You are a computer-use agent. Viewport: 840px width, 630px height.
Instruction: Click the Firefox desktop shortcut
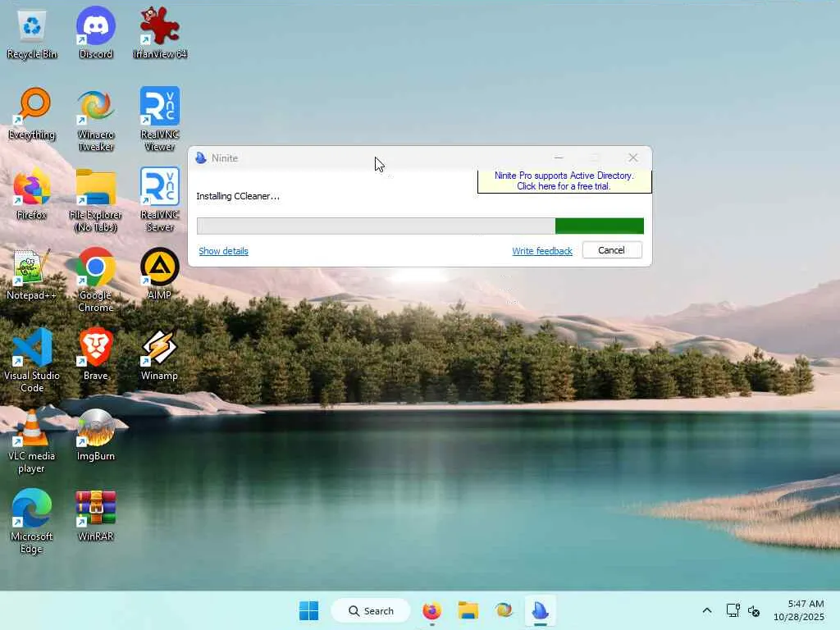(x=32, y=194)
